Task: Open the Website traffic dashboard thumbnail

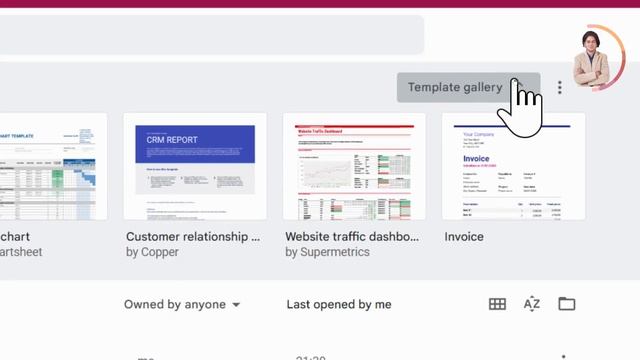Action: [x=354, y=167]
